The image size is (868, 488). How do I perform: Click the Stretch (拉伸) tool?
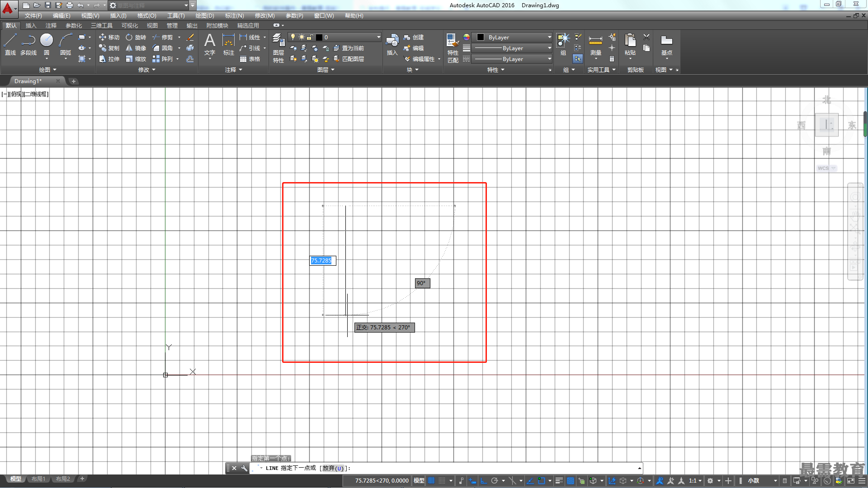[109, 59]
